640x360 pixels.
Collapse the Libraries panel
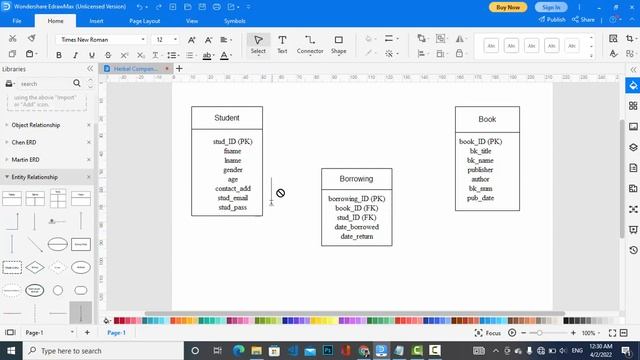(x=90, y=69)
